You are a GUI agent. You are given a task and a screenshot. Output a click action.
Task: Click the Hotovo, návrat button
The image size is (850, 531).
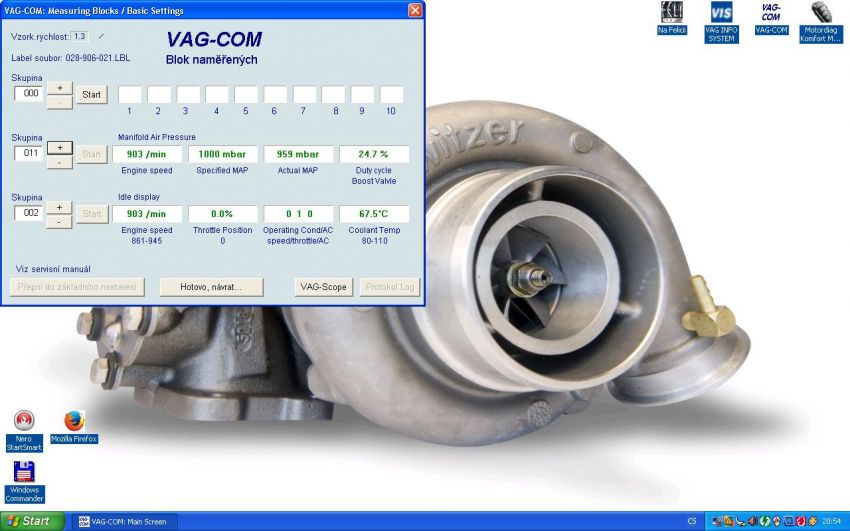point(211,287)
